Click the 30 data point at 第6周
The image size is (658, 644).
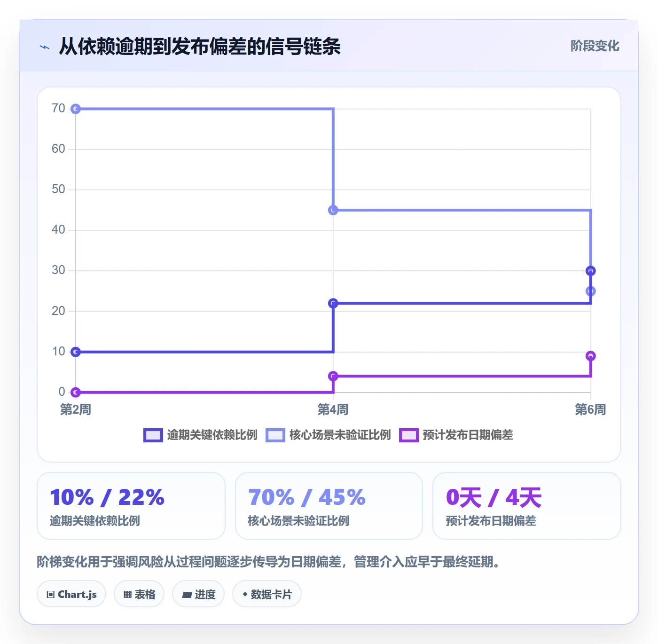coord(591,271)
